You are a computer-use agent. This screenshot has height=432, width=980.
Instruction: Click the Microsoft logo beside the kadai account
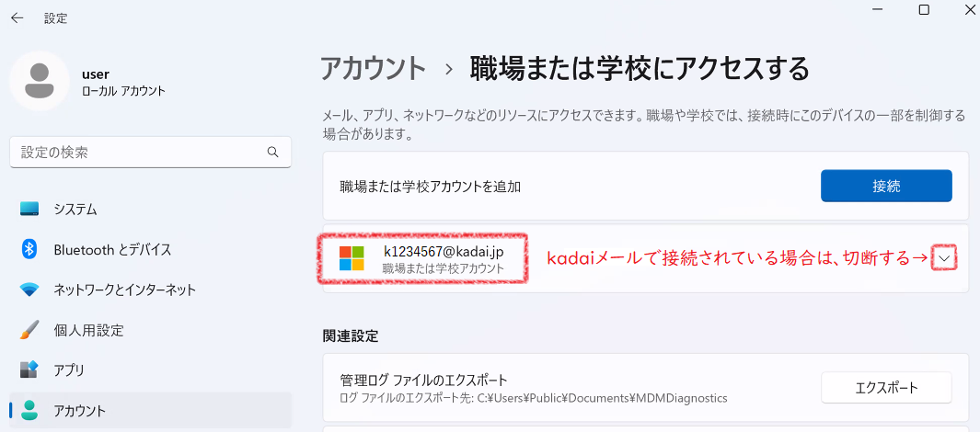[x=352, y=258]
